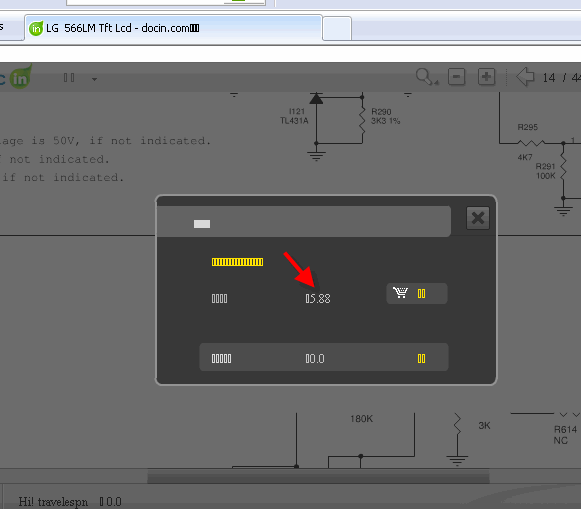
Task: Click the horizontal scrollbar below the document
Action: point(318,476)
